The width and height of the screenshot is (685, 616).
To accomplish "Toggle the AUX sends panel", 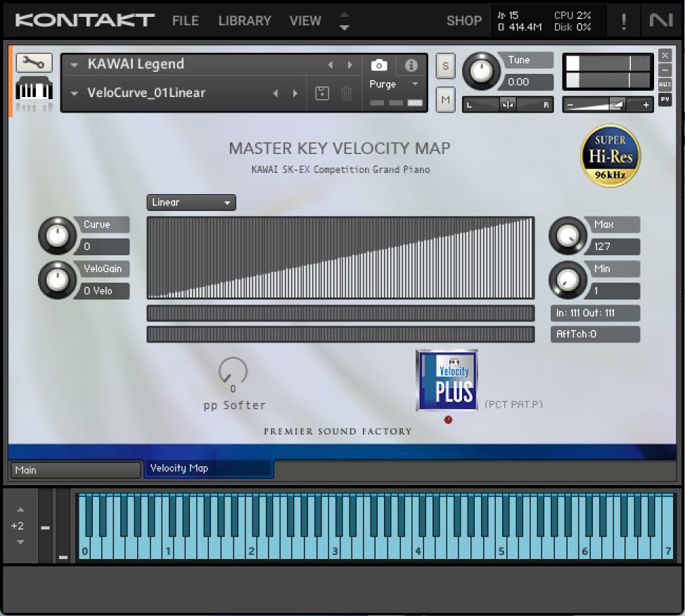I will [665, 84].
